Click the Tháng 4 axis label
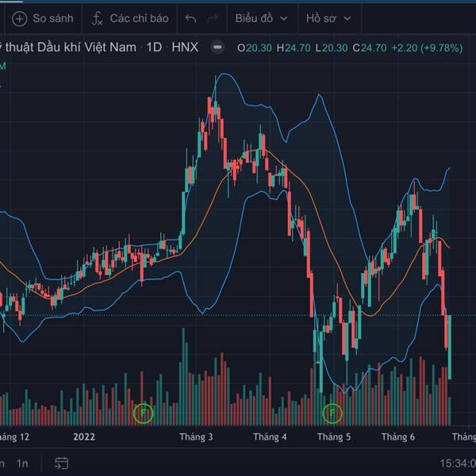The image size is (476, 476). [x=270, y=437]
